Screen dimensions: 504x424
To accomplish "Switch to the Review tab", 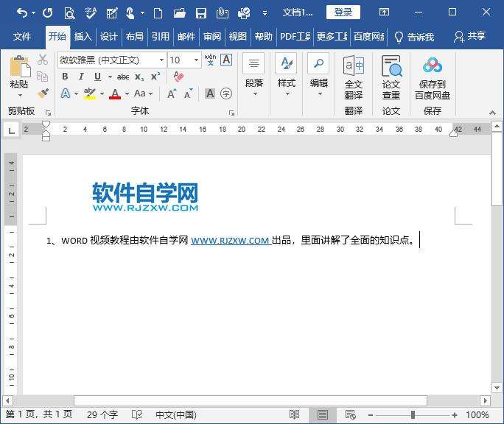I will click(212, 37).
